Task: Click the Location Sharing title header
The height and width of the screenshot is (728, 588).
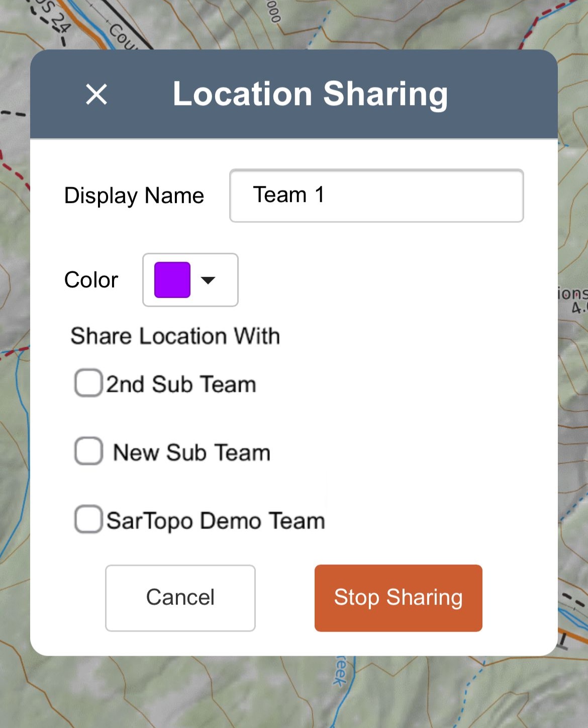Action: click(310, 94)
